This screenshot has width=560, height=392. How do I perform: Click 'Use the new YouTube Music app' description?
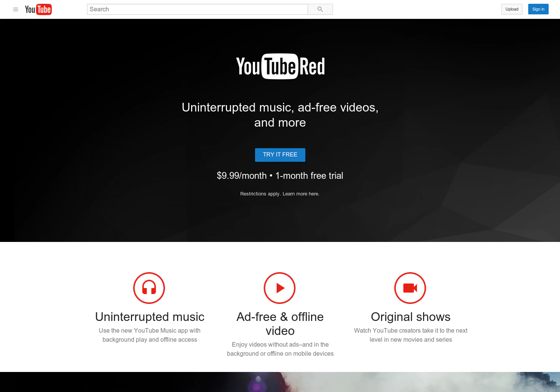point(150,335)
